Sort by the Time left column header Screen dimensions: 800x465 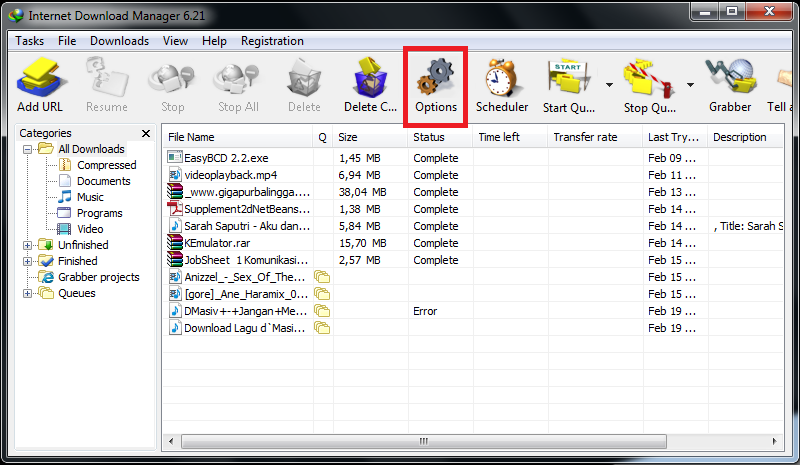[510, 137]
